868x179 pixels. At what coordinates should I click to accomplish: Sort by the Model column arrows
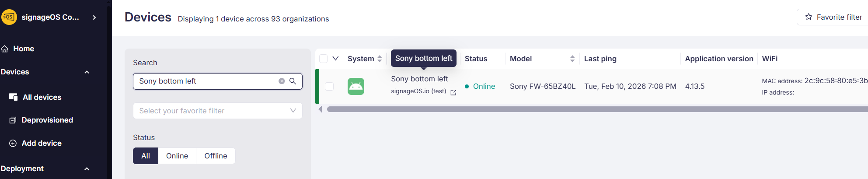tap(572, 59)
